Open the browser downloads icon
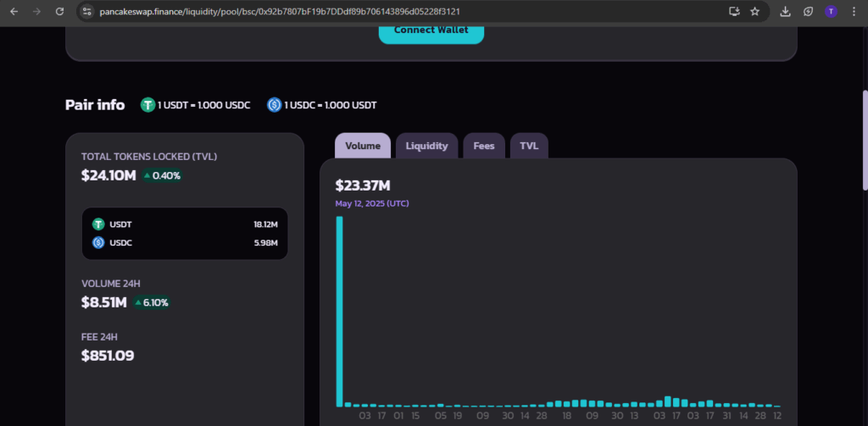Viewport: 868px width, 426px height. 785,11
